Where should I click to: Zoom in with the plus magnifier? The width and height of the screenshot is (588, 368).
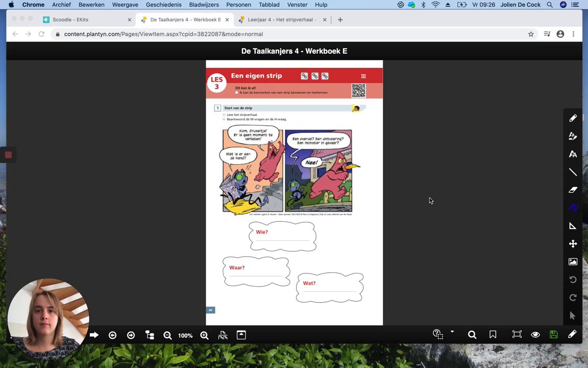[x=204, y=335]
